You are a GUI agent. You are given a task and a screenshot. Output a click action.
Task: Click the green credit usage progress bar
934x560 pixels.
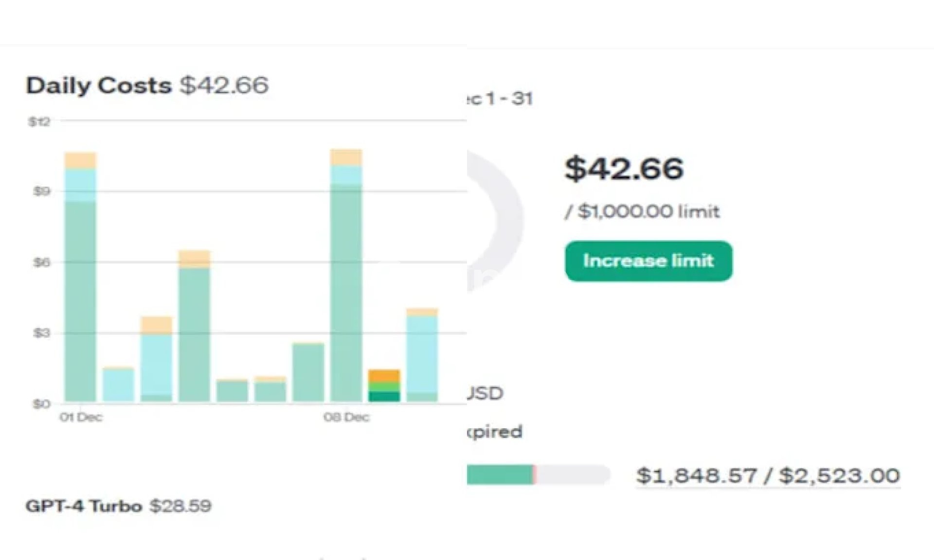pyautogui.click(x=500, y=475)
